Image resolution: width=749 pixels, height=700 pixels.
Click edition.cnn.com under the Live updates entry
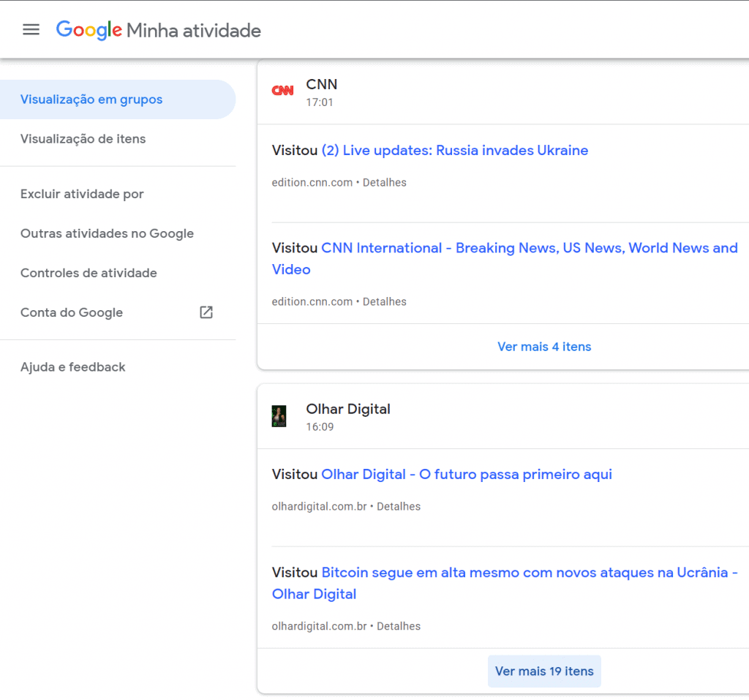coord(312,183)
